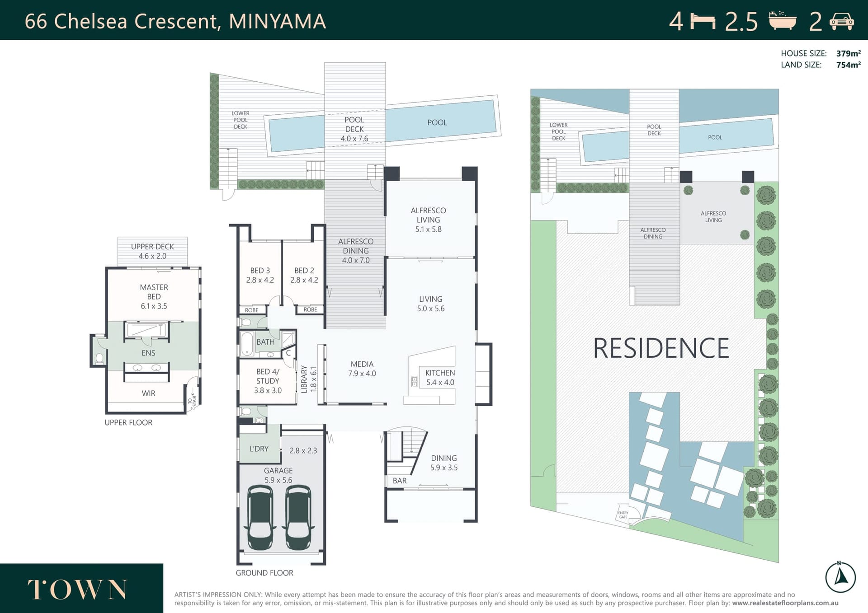Viewport: 868px width, 613px height.
Task: Select the BED 2 2.8 x 4.2 label
Action: 304,275
